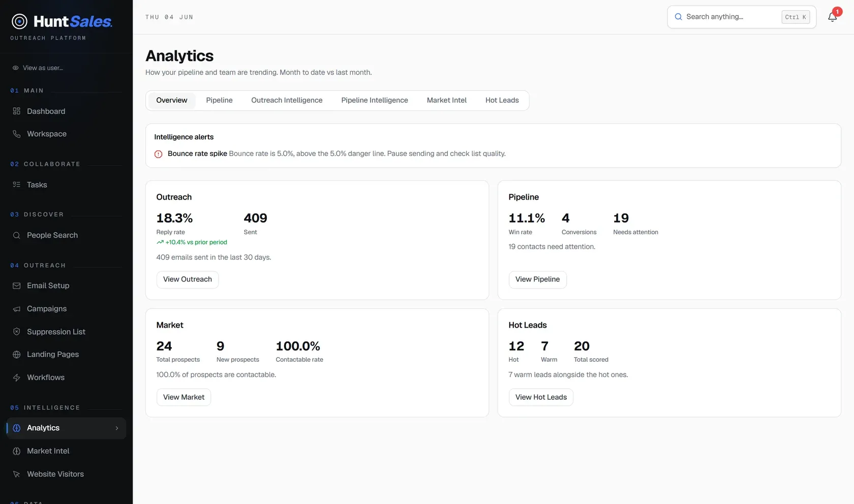
Task: Click the People Search magnifier icon
Action: (x=17, y=235)
